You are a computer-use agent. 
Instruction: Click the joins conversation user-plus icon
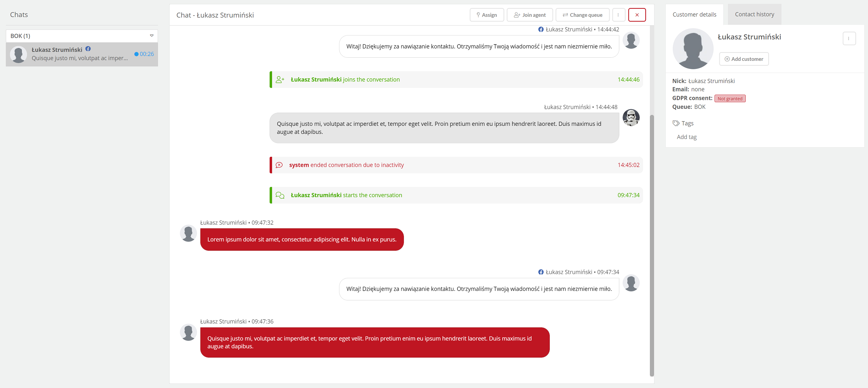(280, 80)
